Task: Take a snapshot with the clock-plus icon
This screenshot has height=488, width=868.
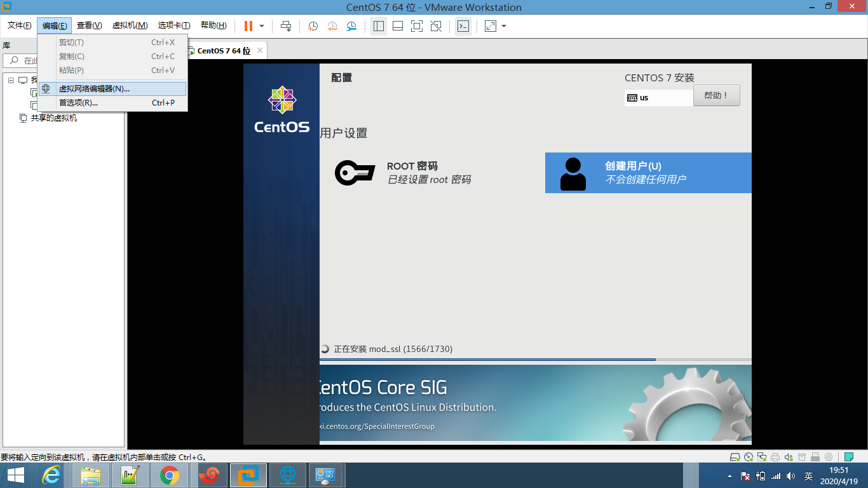Action: [x=313, y=26]
